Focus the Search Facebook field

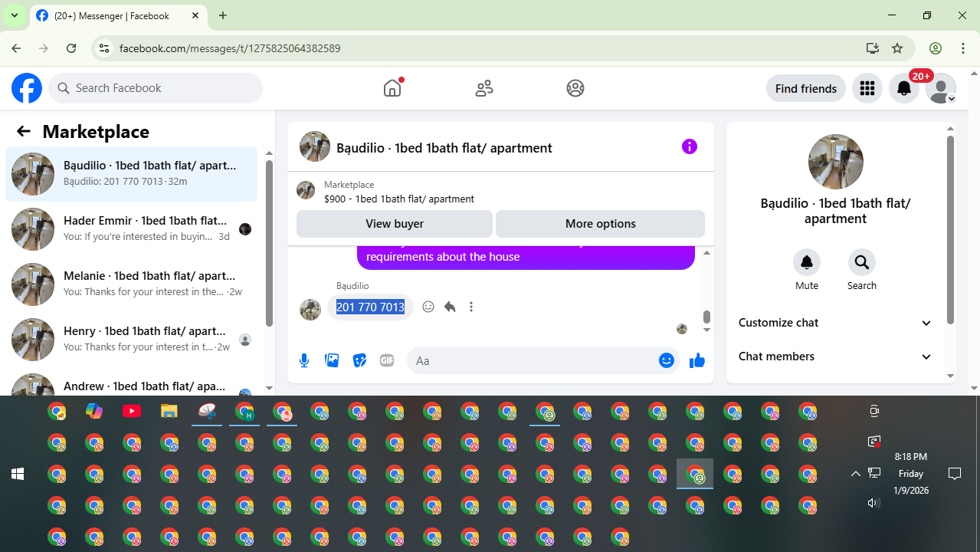(156, 88)
